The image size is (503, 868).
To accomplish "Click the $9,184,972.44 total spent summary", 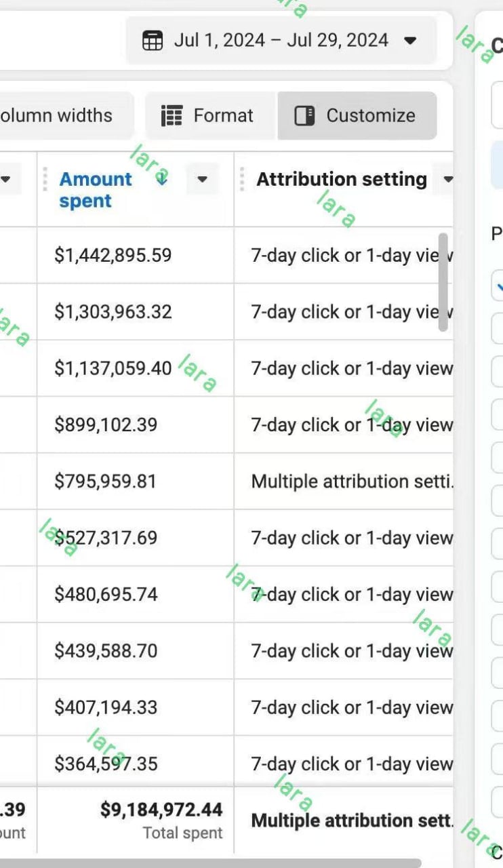I will pos(161,810).
